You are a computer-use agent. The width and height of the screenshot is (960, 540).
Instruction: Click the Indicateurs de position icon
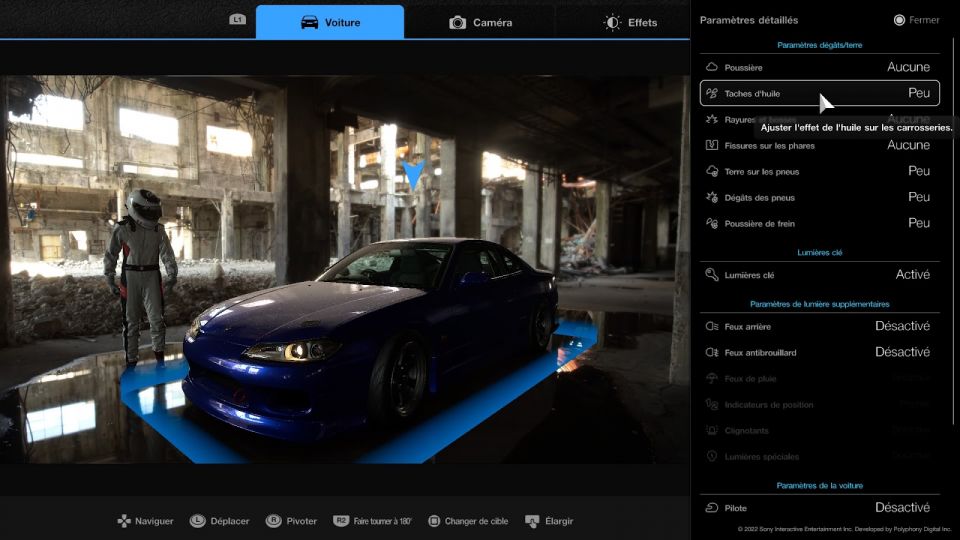(x=711, y=404)
